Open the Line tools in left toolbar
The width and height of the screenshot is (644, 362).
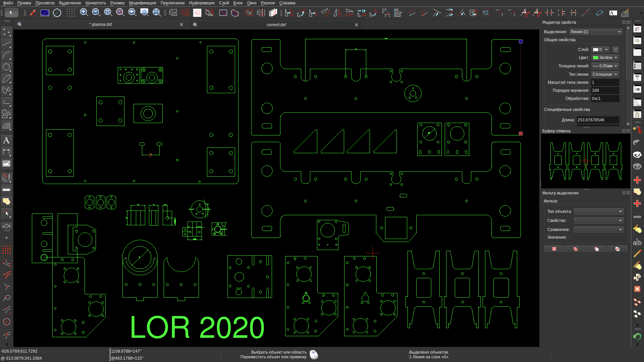(6, 44)
